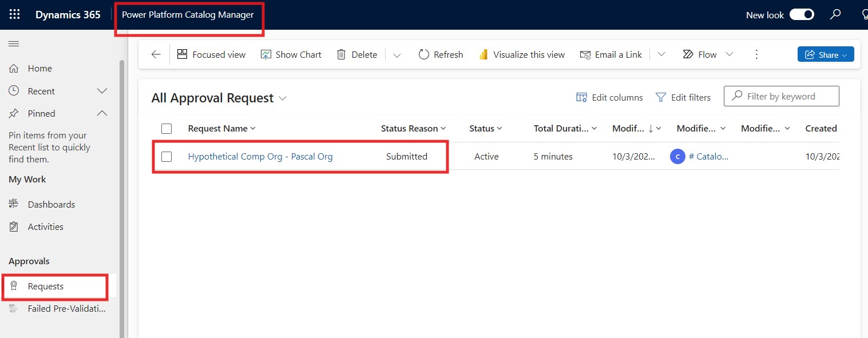This screenshot has width=868, height=338.
Task: Toggle the New look switch
Action: click(x=802, y=15)
